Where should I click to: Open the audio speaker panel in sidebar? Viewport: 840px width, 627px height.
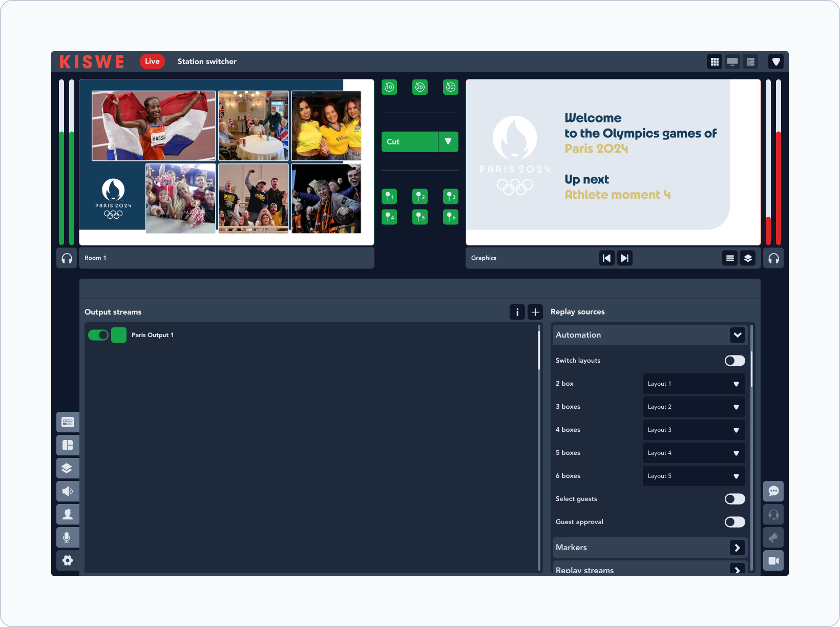click(68, 491)
